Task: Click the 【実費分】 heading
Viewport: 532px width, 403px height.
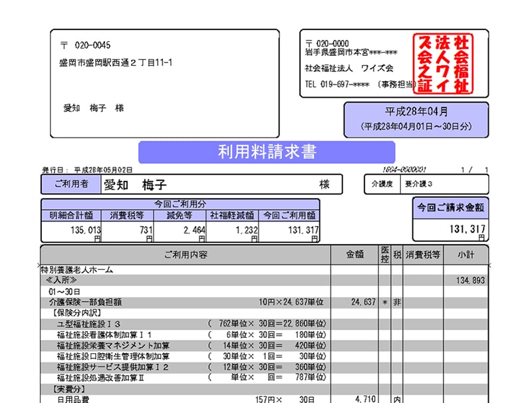Action: coord(69,389)
